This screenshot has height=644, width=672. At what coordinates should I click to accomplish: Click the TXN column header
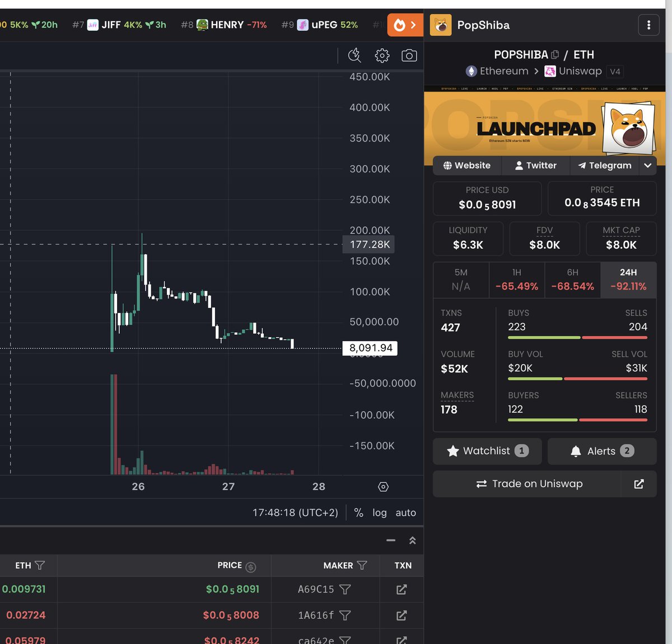coord(403,566)
